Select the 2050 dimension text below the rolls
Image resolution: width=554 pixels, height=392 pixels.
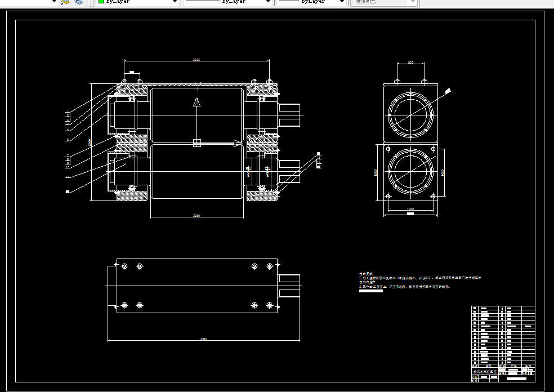pyautogui.click(x=196, y=216)
